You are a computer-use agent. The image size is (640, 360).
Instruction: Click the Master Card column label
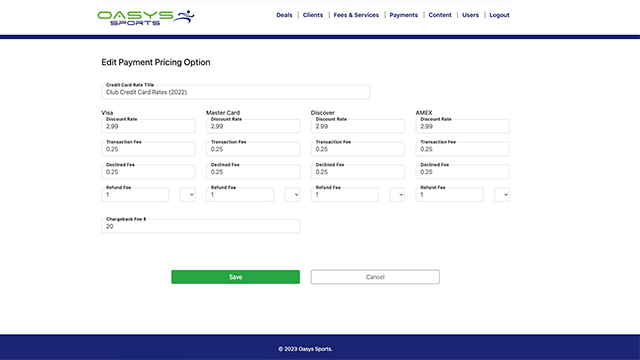223,113
